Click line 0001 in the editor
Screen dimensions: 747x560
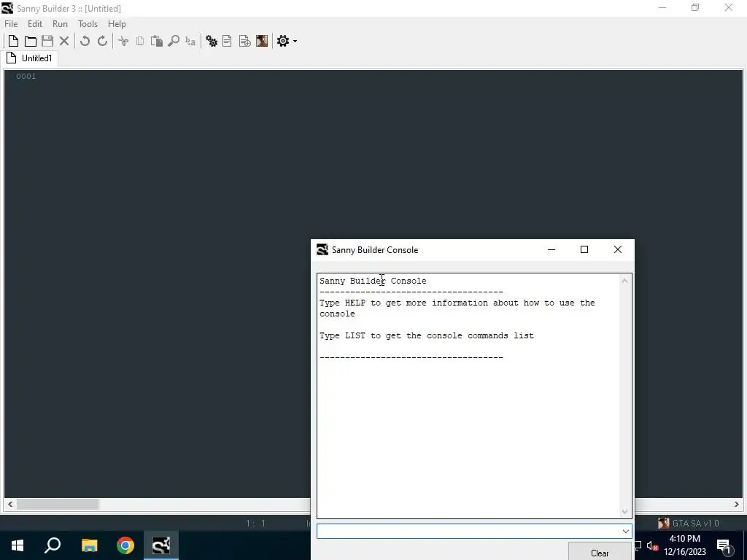pyautogui.click(x=26, y=76)
